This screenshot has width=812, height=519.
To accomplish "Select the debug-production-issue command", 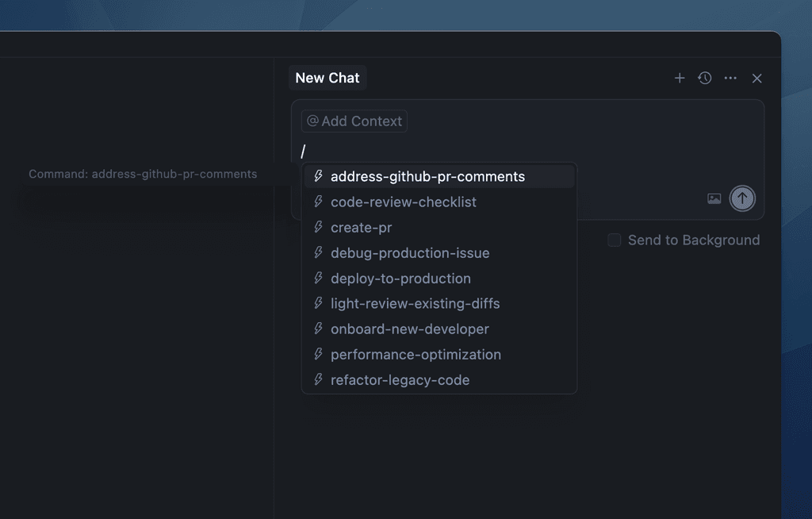I will (x=410, y=252).
